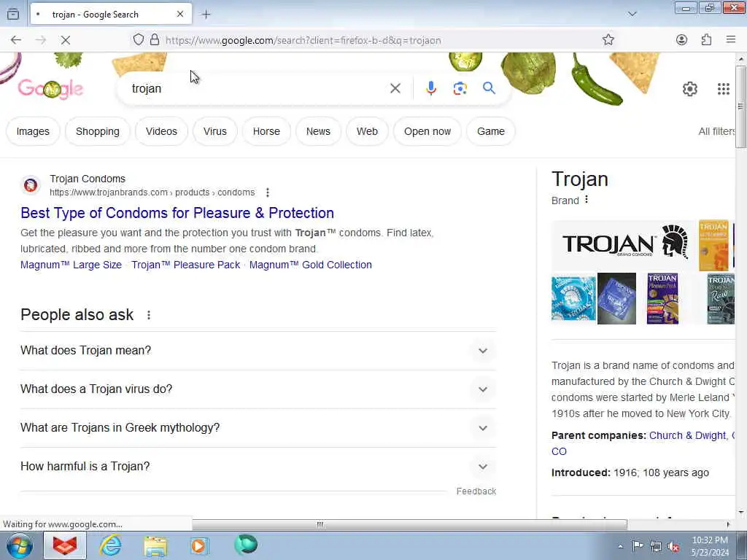The image size is (747, 560).
Task: Open more options for Trojan Condoms result
Action: 267,192
